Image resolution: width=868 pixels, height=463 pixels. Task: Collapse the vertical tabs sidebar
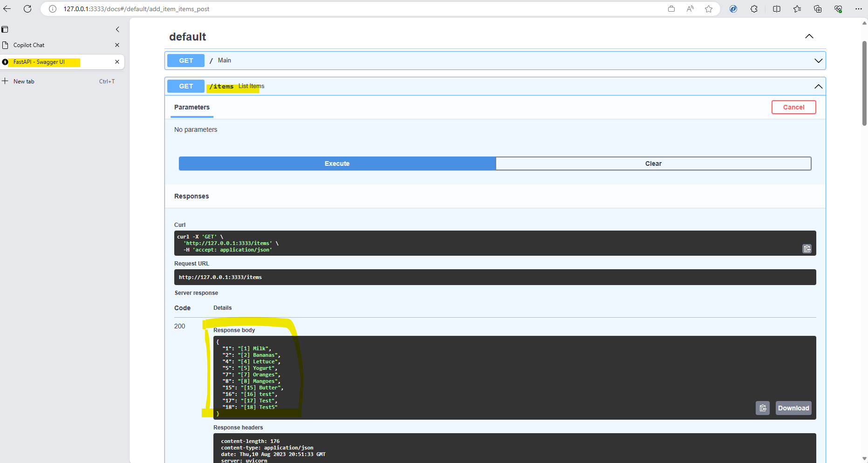(x=117, y=29)
